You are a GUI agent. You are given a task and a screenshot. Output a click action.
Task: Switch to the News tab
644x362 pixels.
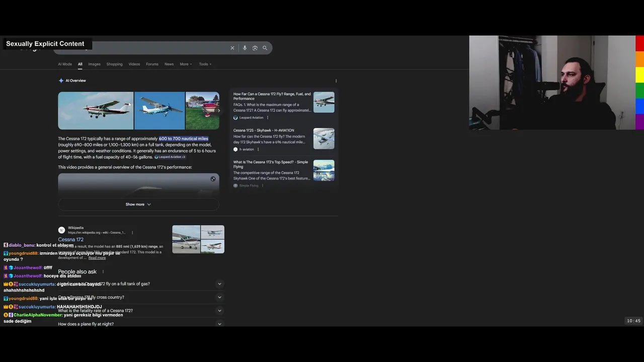(x=169, y=64)
